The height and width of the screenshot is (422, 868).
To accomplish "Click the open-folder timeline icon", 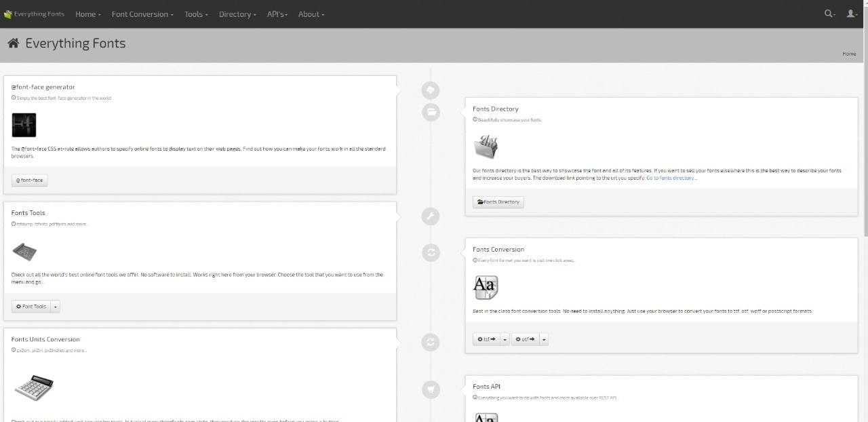I will click(431, 112).
